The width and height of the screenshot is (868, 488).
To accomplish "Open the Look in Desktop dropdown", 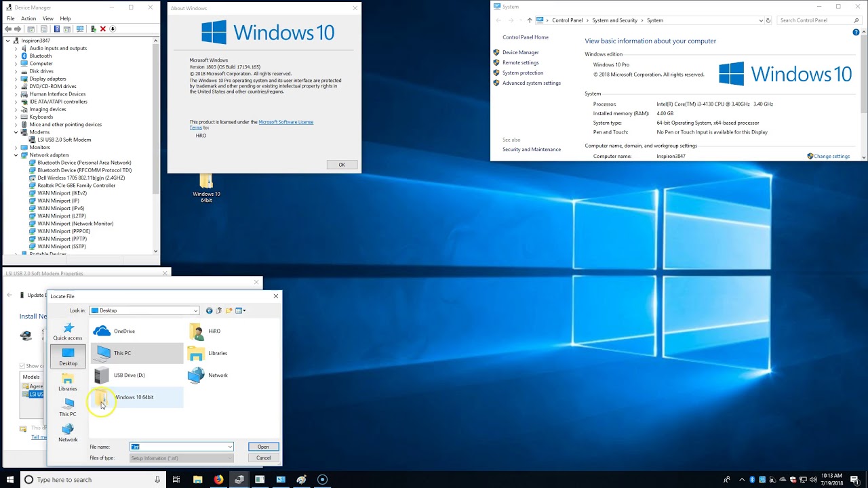I will coord(144,310).
